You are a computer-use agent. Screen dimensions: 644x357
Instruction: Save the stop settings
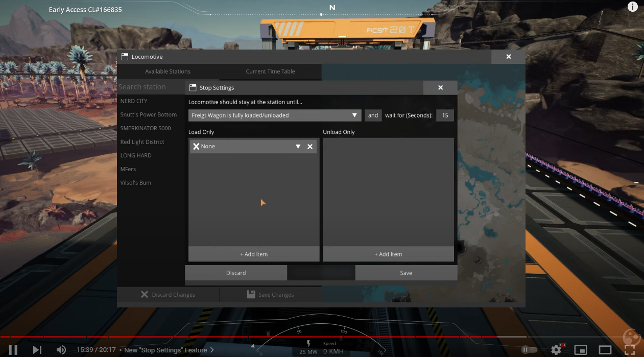point(406,273)
